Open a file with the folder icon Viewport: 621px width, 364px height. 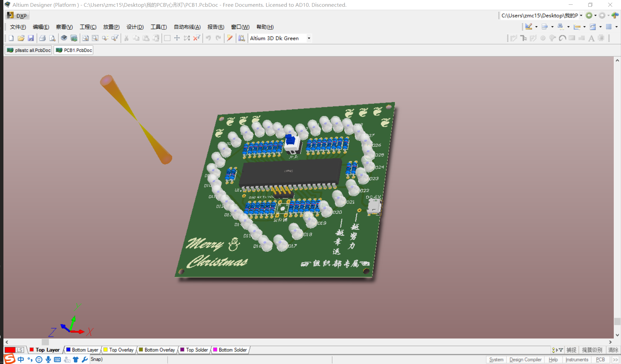[21, 38]
